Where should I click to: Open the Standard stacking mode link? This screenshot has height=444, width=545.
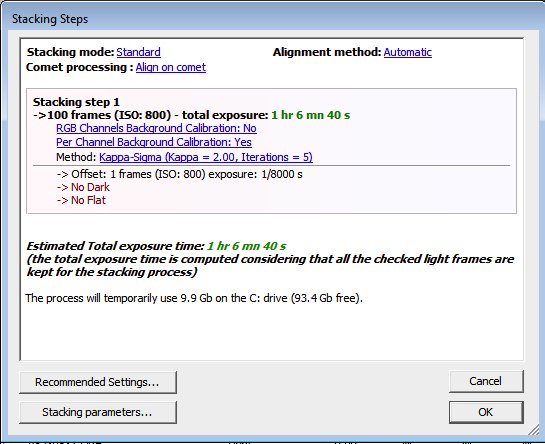[x=138, y=52]
